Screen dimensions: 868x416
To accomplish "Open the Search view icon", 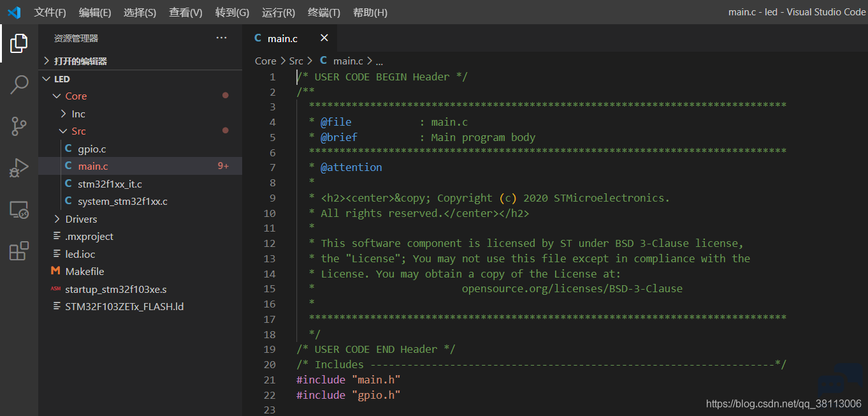I will click(19, 84).
